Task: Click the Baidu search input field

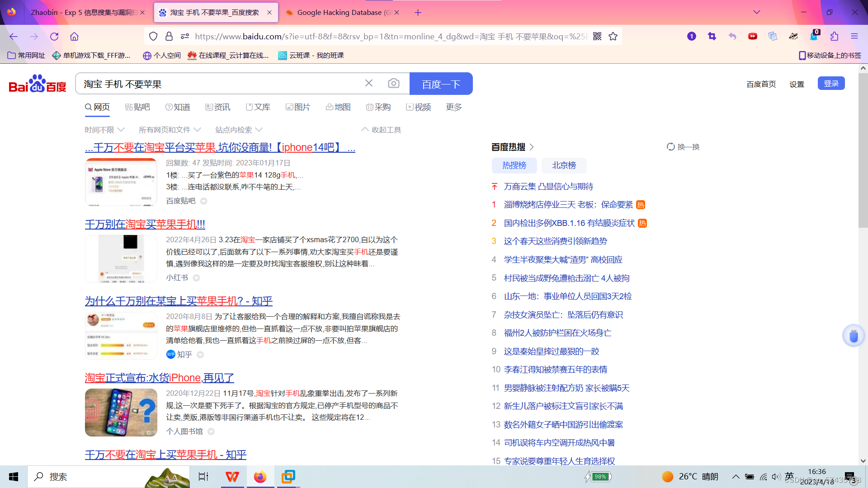Action: [x=222, y=84]
